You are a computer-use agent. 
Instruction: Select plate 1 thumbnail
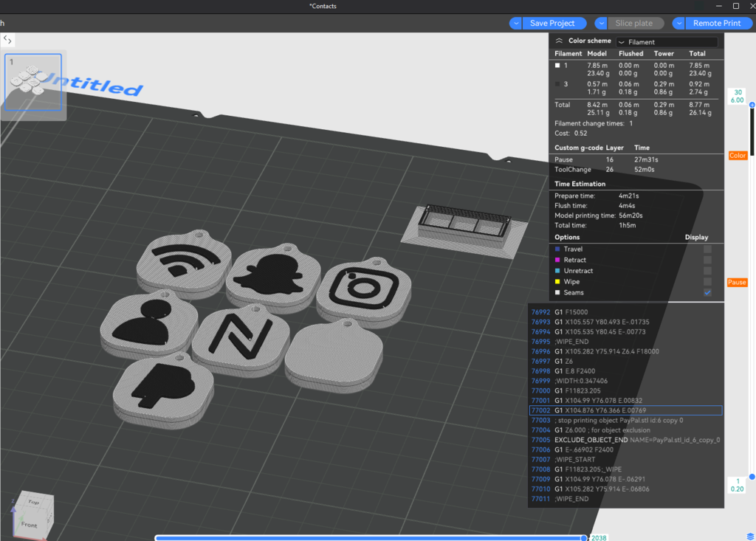coord(32,82)
